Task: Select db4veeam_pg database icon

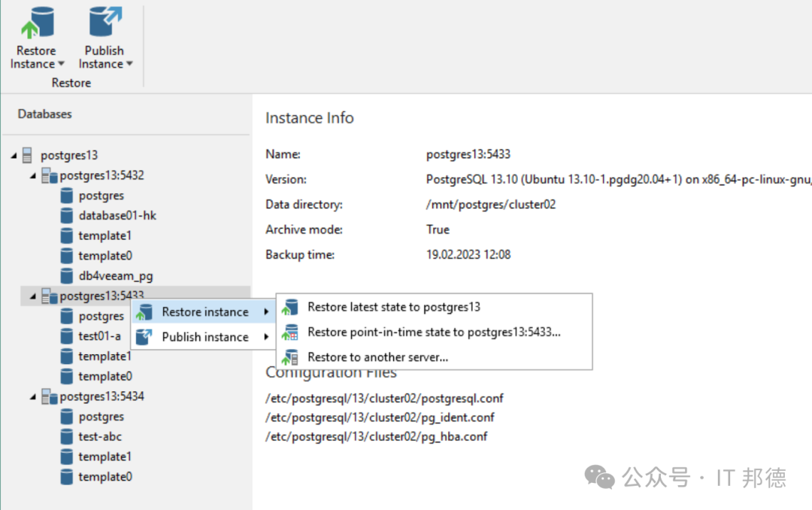Action: [x=66, y=276]
